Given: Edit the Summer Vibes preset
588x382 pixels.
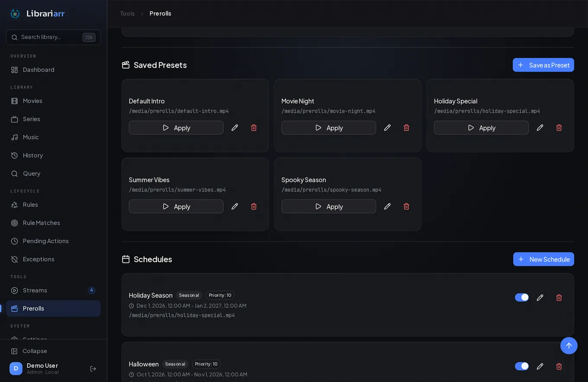Looking at the screenshot, I should coord(235,206).
